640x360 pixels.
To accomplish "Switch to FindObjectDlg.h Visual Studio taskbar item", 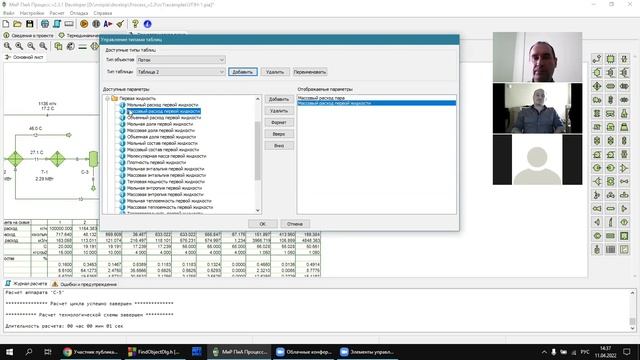I will (154, 352).
